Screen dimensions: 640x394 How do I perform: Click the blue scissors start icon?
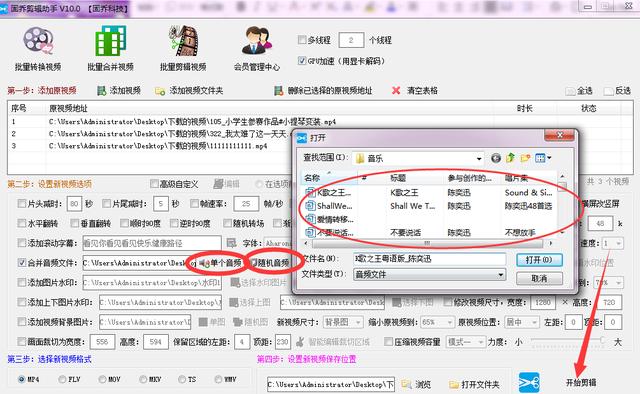tap(529, 383)
